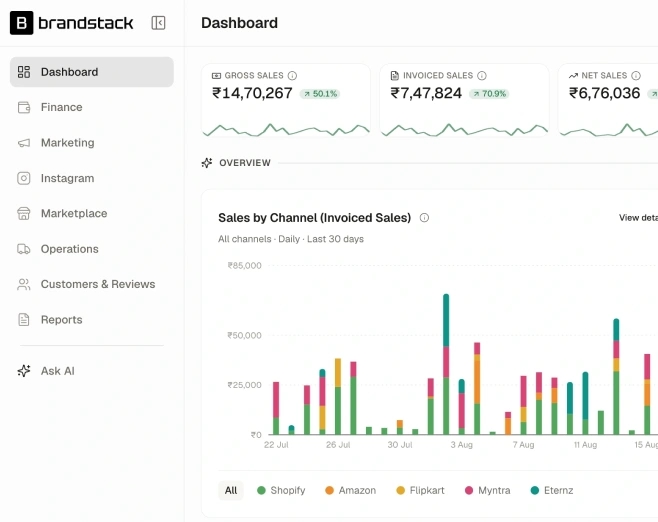The height and width of the screenshot is (522, 658).
Task: Click the Invoiced Sales 70.9% growth badge
Action: click(489, 94)
